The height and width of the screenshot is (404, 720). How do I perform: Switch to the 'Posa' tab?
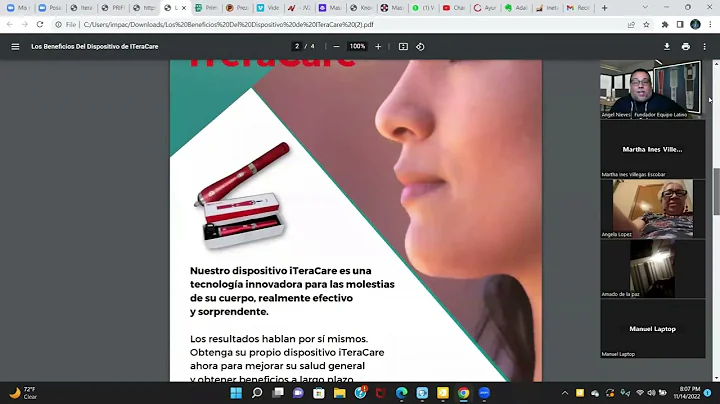click(x=50, y=8)
